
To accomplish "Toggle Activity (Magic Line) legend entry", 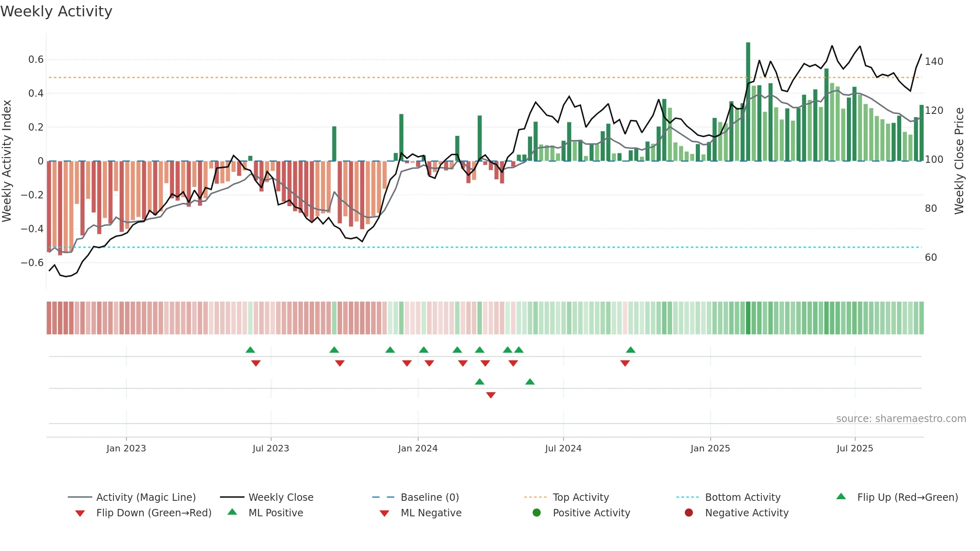I will 132,497.
